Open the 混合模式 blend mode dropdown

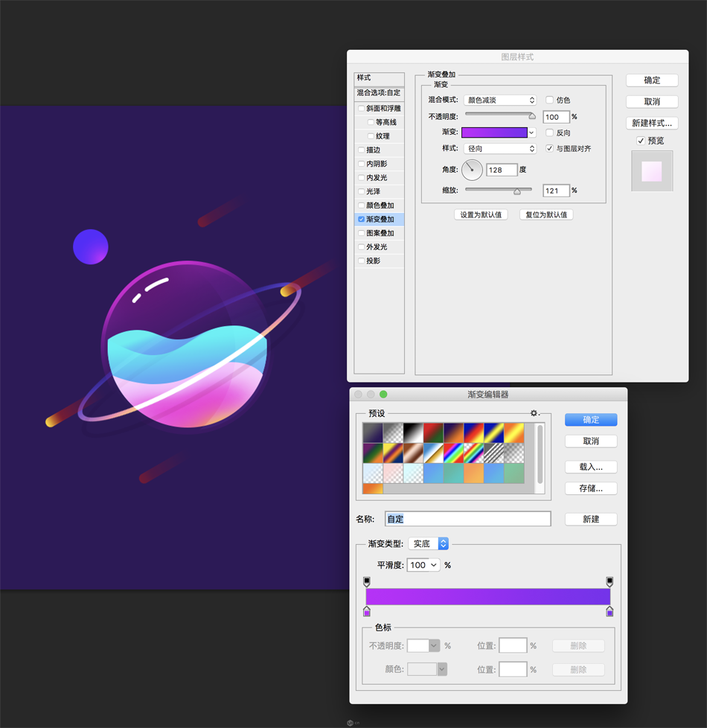click(500, 100)
